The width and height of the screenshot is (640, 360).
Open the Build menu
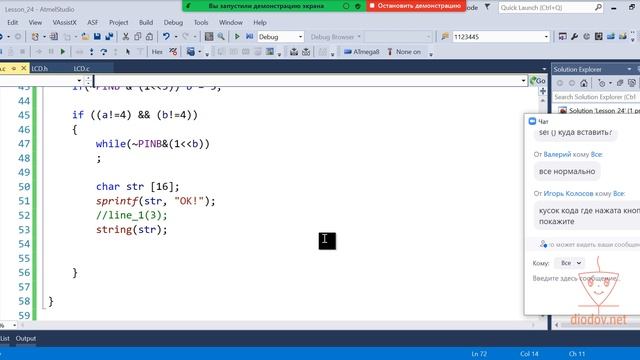146,22
